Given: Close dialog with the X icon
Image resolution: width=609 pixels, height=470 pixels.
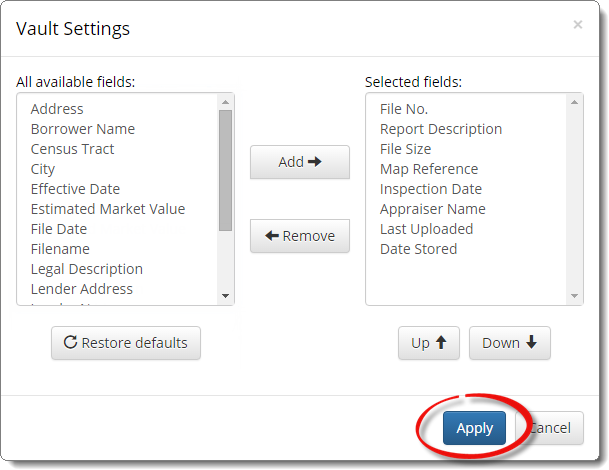Looking at the screenshot, I should [x=578, y=24].
